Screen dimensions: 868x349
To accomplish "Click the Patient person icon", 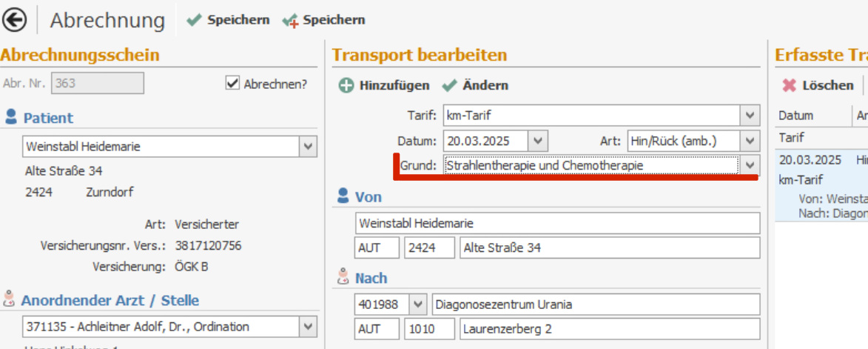I will click(11, 117).
